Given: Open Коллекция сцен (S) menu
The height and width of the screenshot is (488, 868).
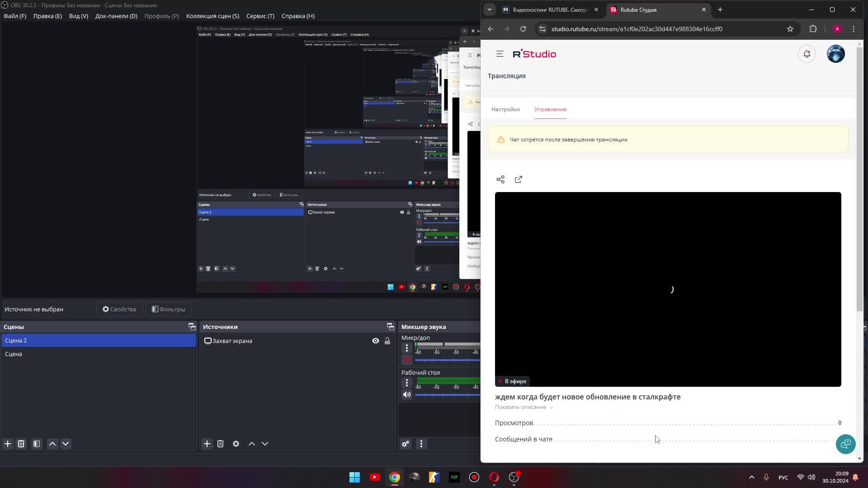Looking at the screenshot, I should [x=212, y=16].
